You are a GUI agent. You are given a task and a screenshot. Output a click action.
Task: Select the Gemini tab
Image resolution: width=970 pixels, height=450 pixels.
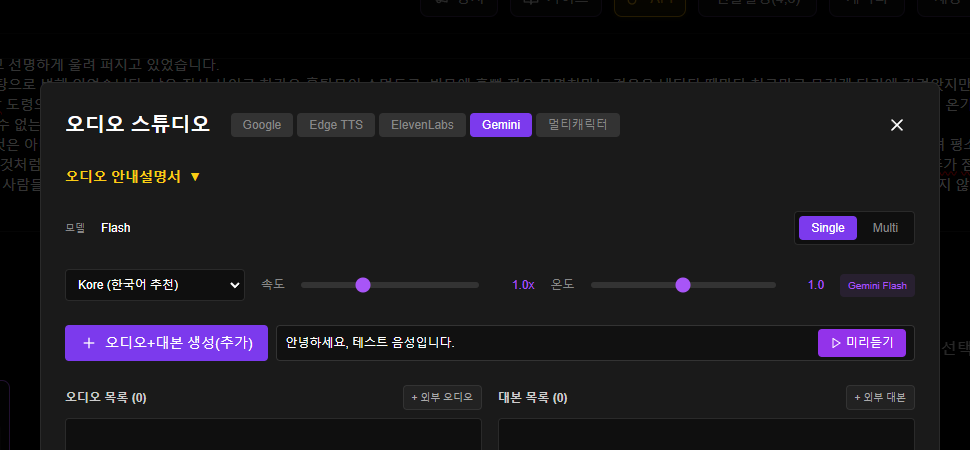pyautogui.click(x=500, y=125)
